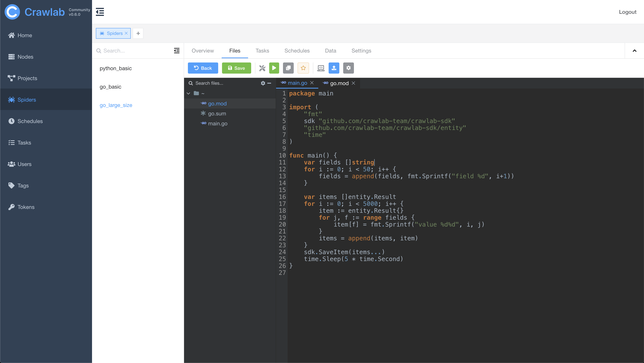Toggle the spider list panel collapse icon
The height and width of the screenshot is (363, 644).
177,51
